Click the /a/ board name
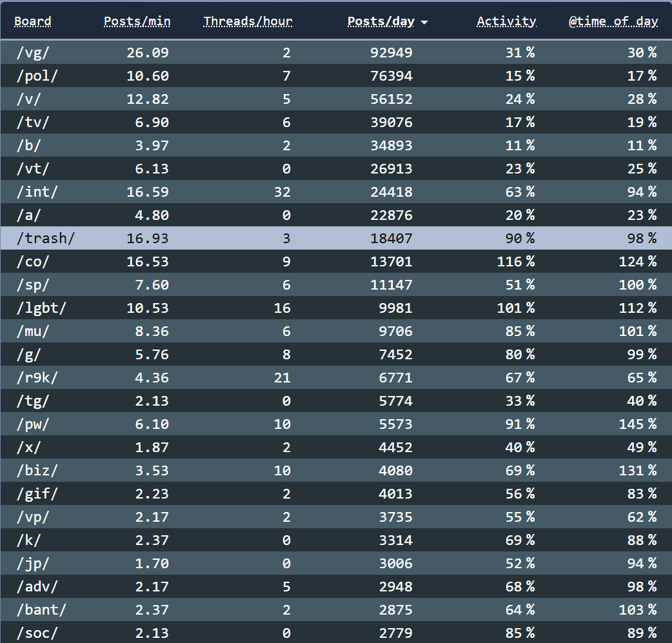This screenshot has height=643, width=672. (x=28, y=215)
